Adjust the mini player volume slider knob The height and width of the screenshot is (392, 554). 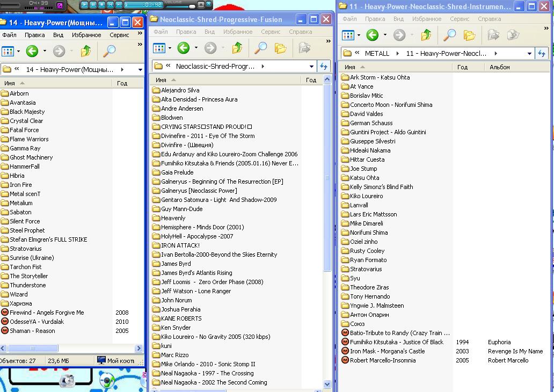[192, 6]
